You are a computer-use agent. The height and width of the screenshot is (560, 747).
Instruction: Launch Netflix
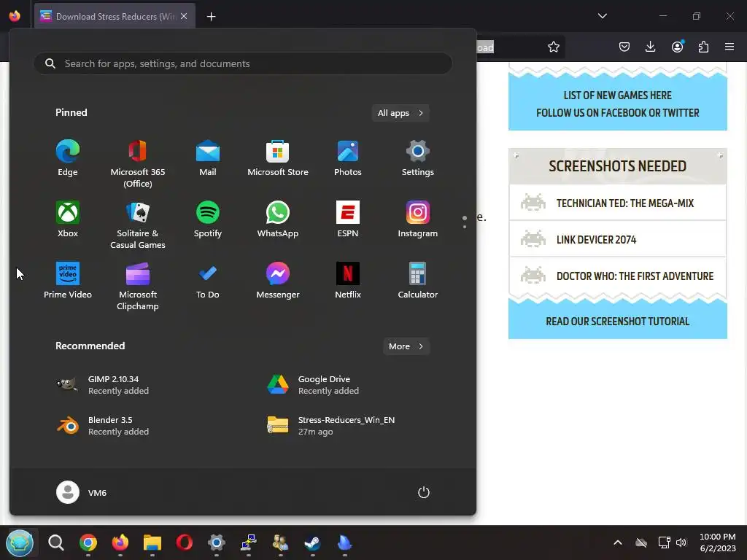pyautogui.click(x=348, y=281)
